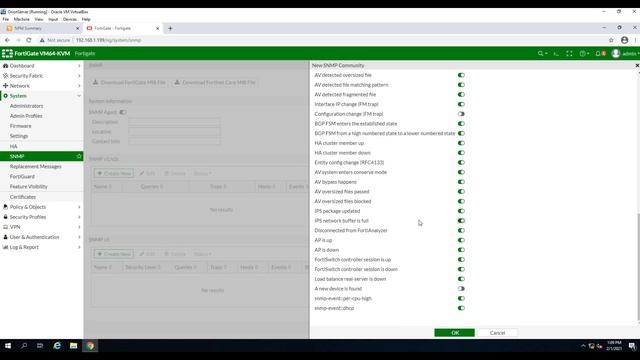Image resolution: width=640 pixels, height=360 pixels.
Task: Close the FortiGate browser tab
Action: point(158,28)
